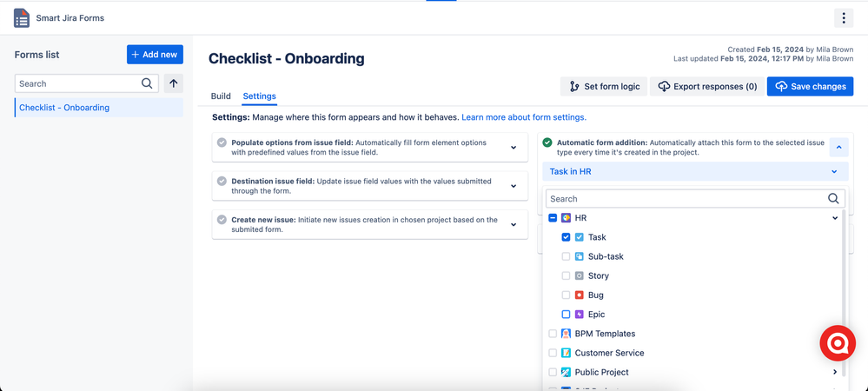Click the green check status on Automatic form addition
The image size is (868, 391).
(547, 142)
